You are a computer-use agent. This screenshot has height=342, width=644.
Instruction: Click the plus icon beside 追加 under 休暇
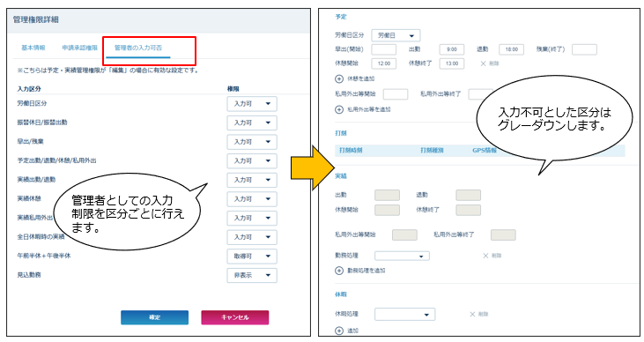[339, 331]
